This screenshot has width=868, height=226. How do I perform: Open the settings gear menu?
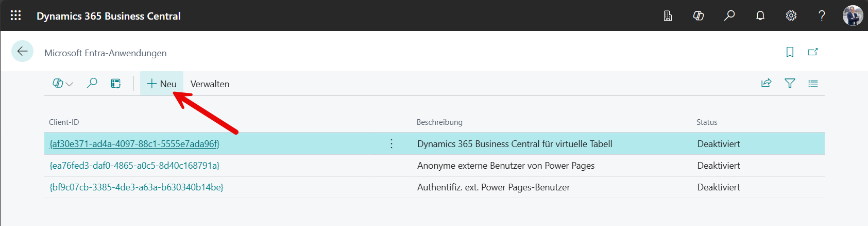pos(791,16)
